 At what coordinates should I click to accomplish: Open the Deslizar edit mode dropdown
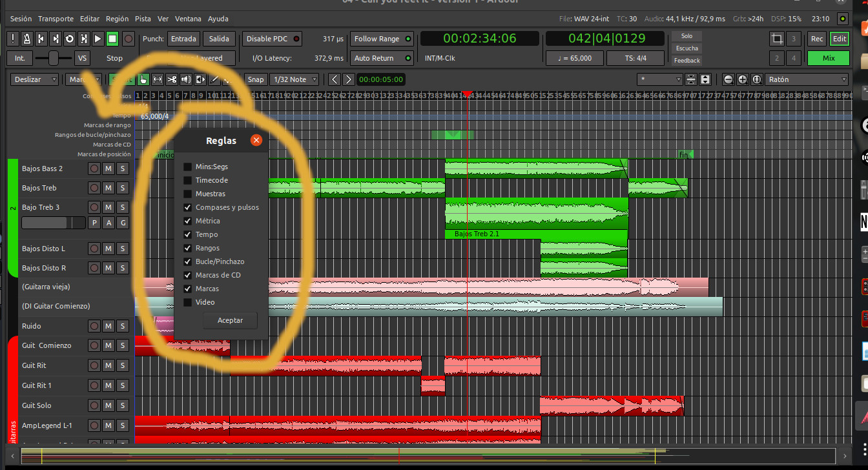(x=35, y=79)
